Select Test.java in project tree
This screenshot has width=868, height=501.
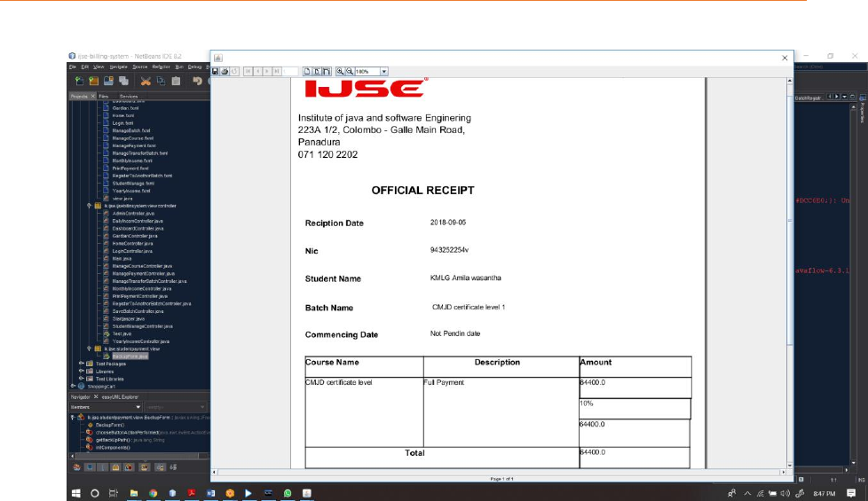(x=122, y=334)
